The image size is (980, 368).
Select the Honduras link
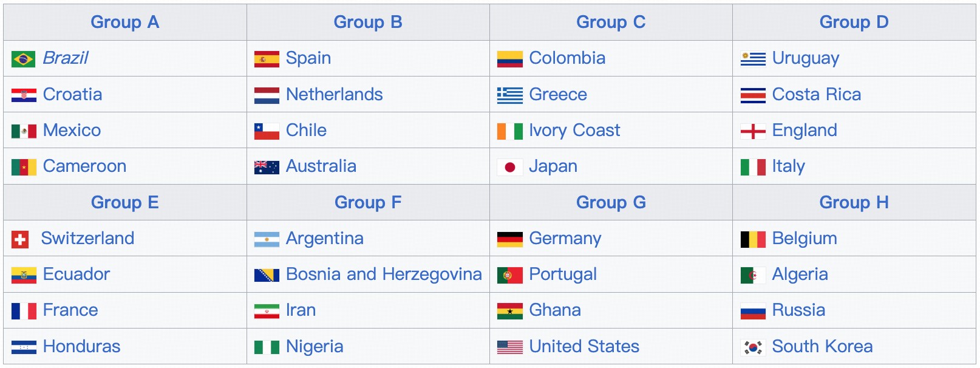(81, 347)
